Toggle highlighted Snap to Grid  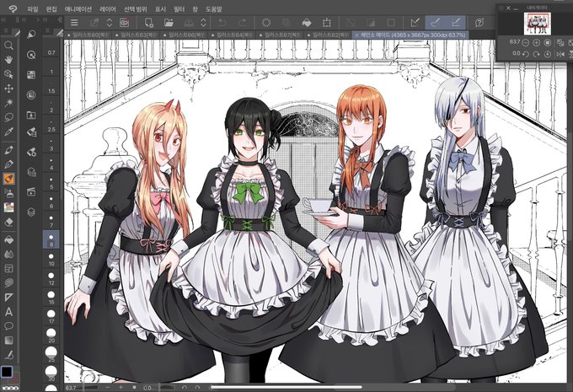(x=456, y=23)
